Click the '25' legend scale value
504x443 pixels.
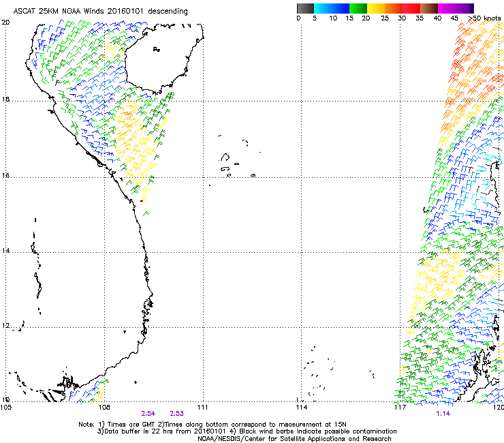click(385, 18)
